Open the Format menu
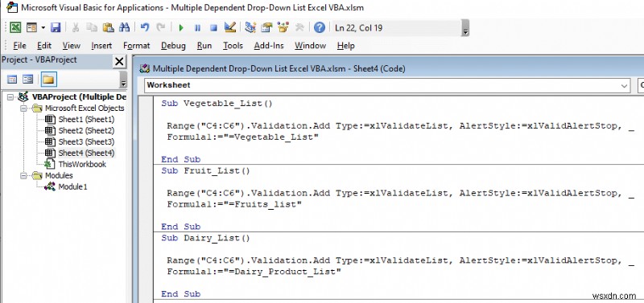644x303 pixels. (137, 46)
